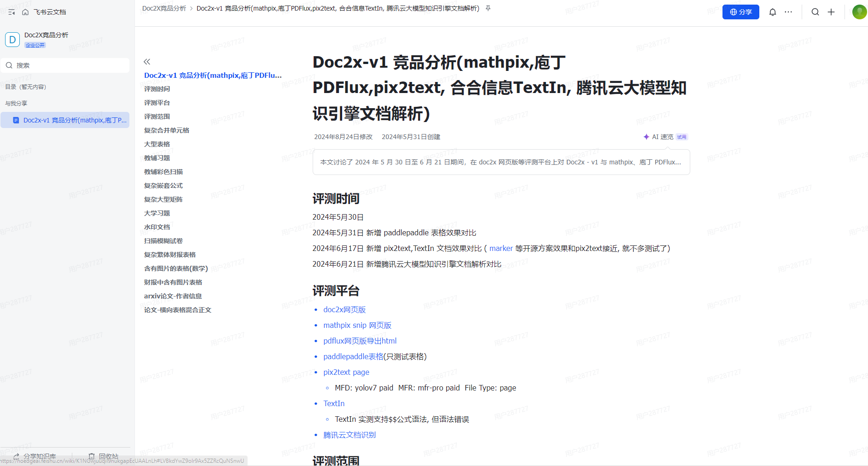Jump to 复杂嵌套公式 outline section
This screenshot has height=466, width=868.
point(163,186)
